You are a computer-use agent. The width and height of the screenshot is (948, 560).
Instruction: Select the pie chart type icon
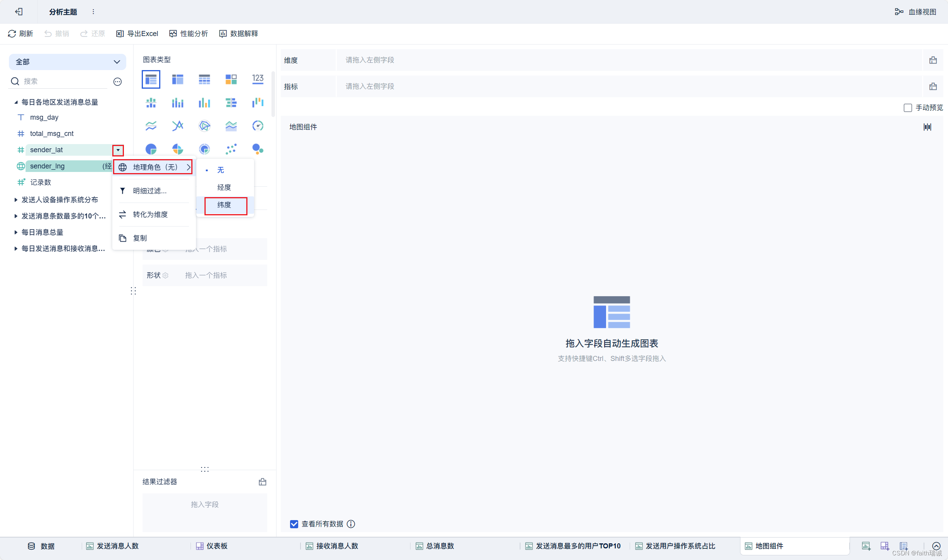pyautogui.click(x=151, y=149)
